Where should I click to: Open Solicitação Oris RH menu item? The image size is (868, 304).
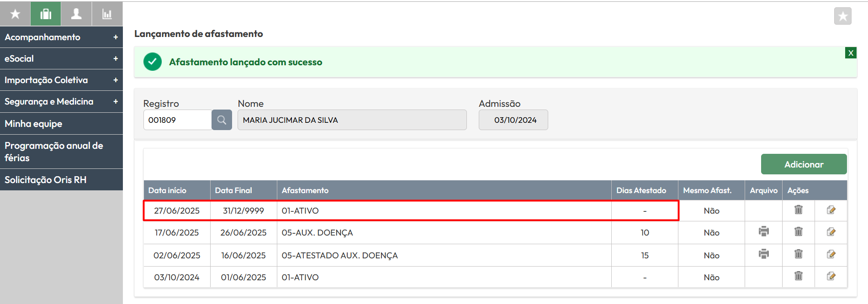point(46,180)
